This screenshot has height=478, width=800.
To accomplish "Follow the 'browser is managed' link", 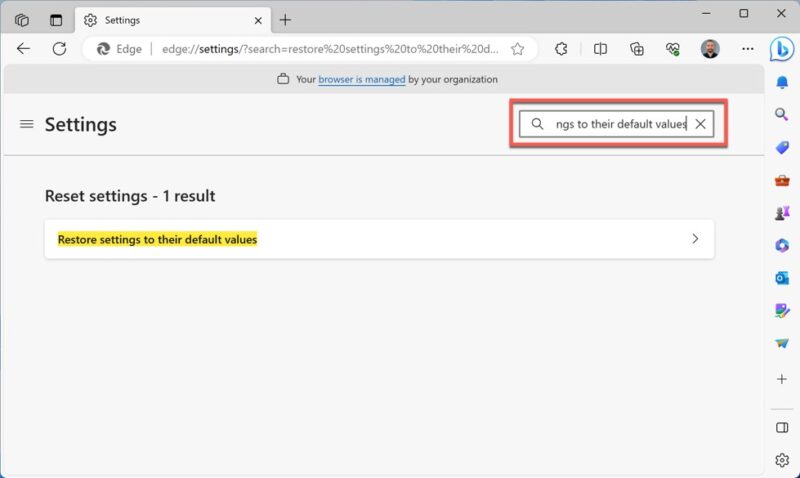I will (x=362, y=80).
